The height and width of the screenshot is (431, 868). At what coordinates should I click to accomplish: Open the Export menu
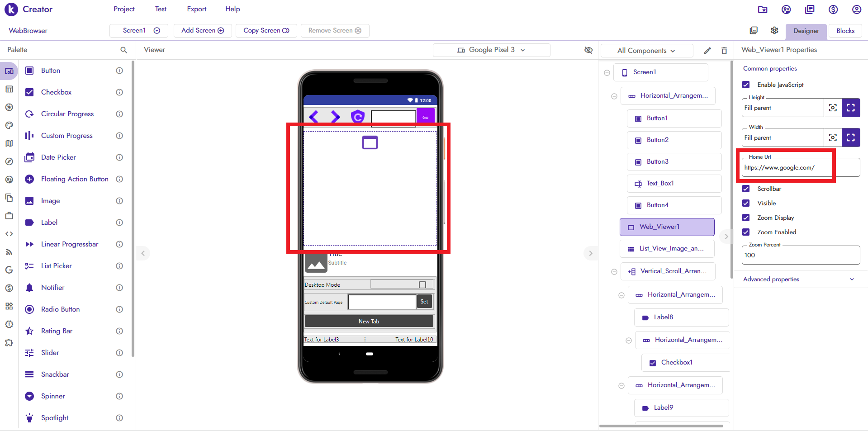click(196, 9)
